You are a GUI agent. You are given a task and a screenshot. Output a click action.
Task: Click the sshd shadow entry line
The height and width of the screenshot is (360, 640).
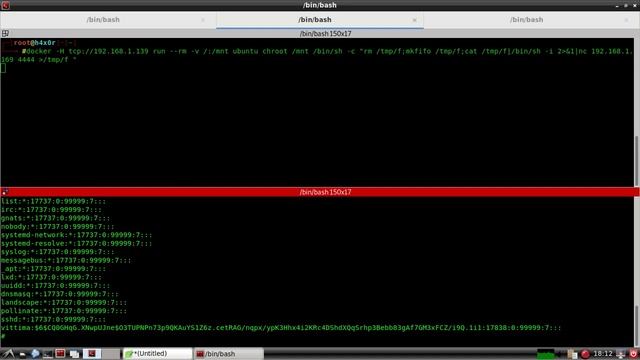pyautogui.click(x=53, y=319)
